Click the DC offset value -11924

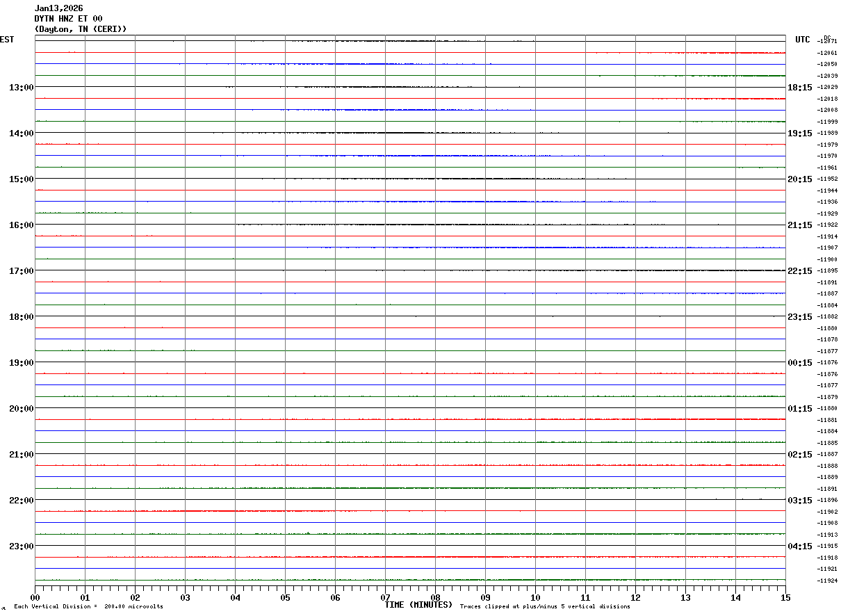(x=827, y=581)
